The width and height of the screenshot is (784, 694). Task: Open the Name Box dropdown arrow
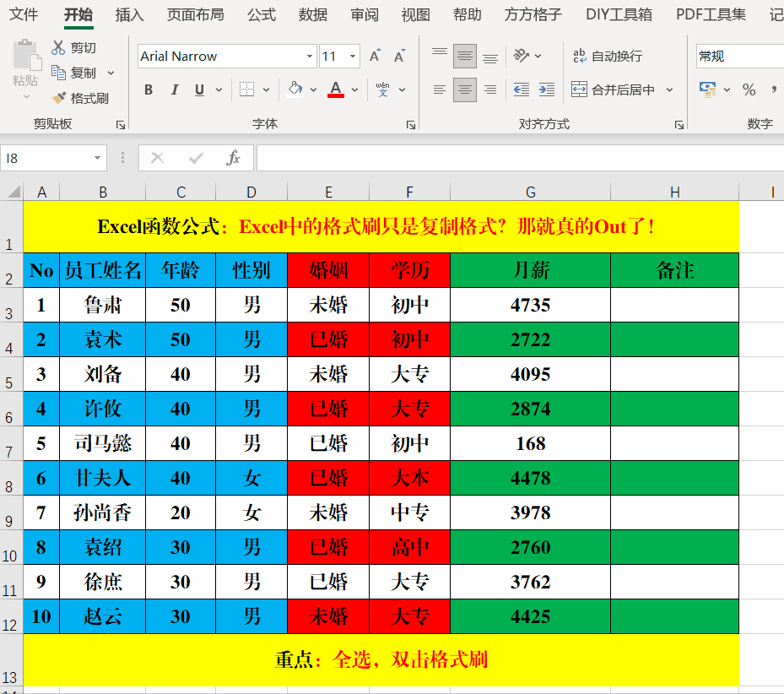98,158
